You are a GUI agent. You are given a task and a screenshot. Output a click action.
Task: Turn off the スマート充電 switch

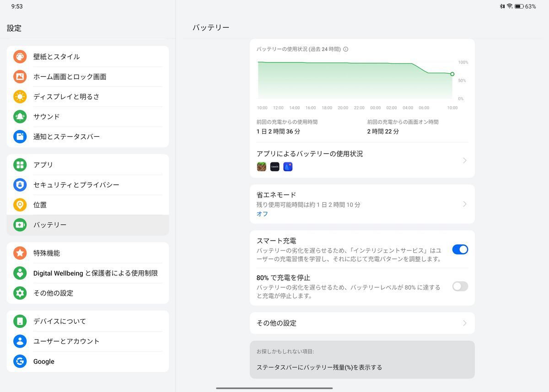click(x=460, y=249)
